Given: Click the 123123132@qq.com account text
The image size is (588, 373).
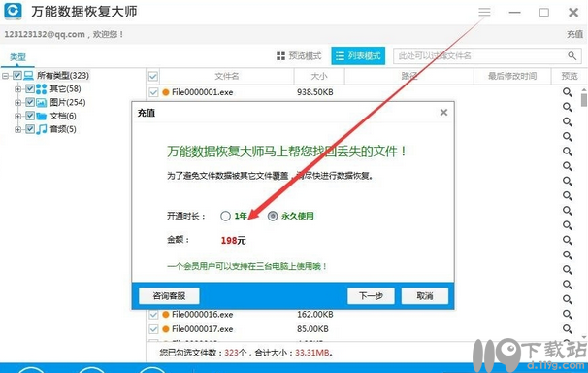Looking at the screenshot, I should [45, 34].
